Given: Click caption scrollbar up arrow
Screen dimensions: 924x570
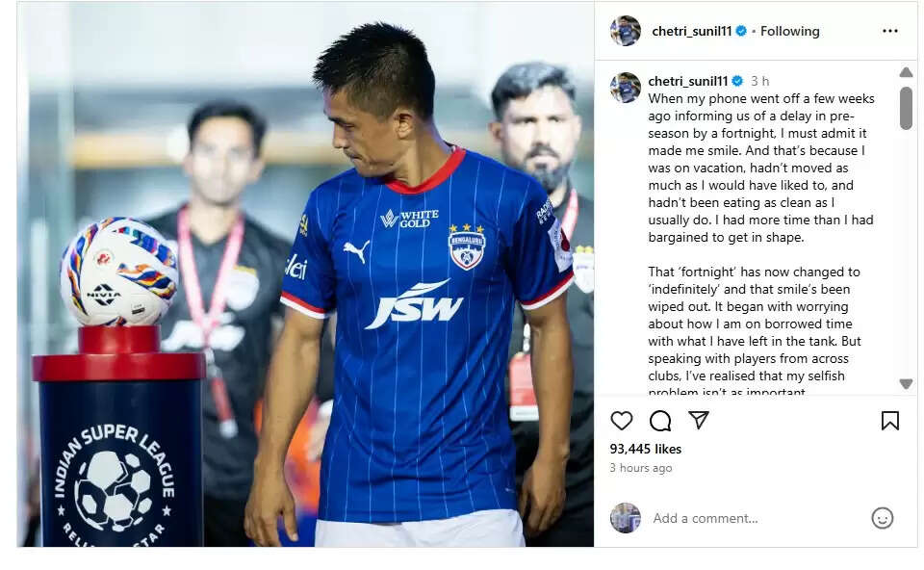Looking at the screenshot, I should tap(907, 72).
